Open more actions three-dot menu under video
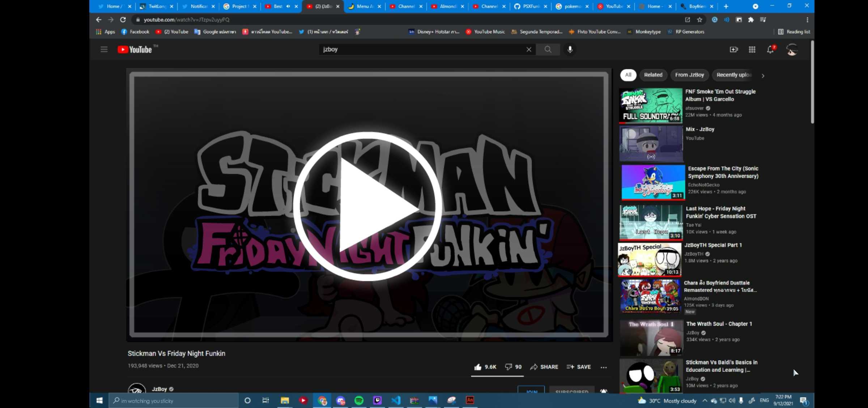Screen dimensions: 868x408 click(604, 367)
